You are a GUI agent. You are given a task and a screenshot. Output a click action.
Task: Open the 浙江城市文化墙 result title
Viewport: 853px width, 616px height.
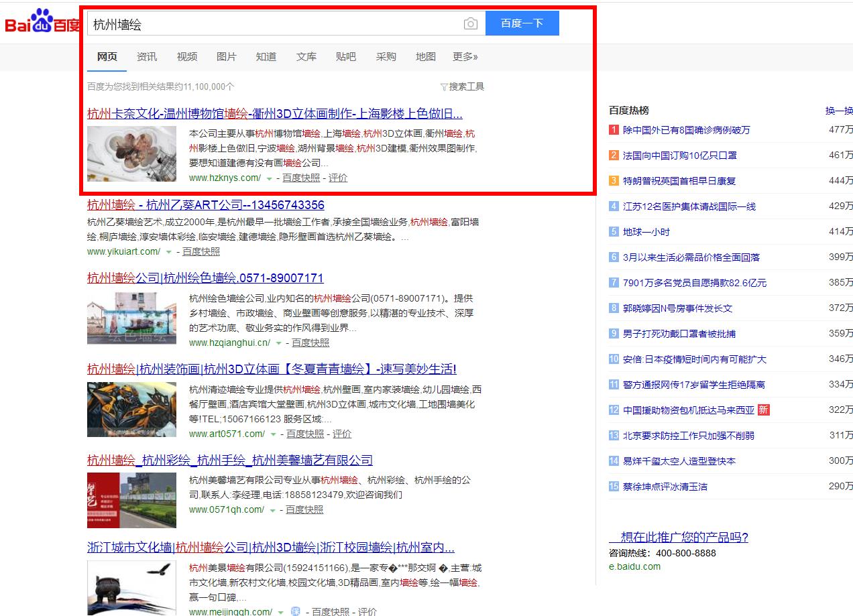pyautogui.click(x=271, y=548)
